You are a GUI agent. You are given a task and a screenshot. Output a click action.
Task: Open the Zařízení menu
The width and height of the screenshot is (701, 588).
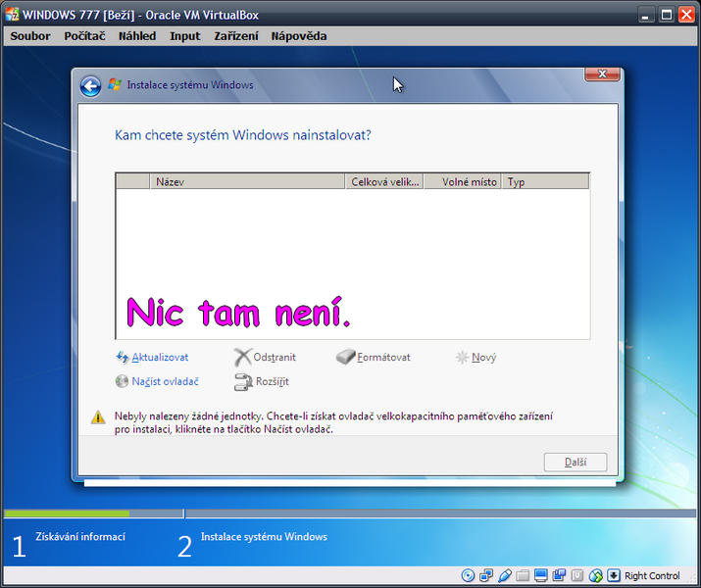tap(236, 36)
